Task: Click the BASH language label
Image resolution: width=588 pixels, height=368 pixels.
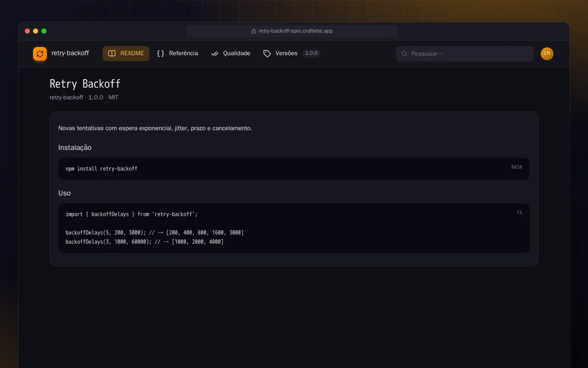Action: tap(517, 167)
